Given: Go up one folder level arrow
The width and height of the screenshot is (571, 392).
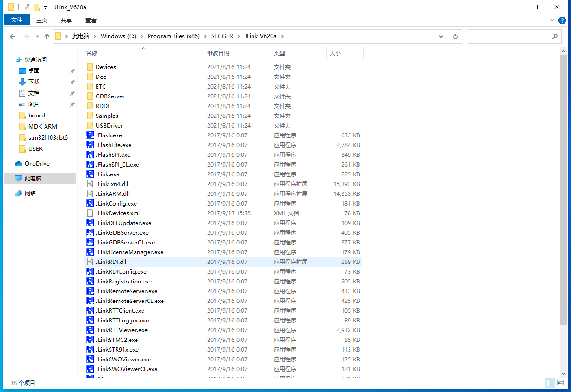Looking at the screenshot, I should click(47, 36).
